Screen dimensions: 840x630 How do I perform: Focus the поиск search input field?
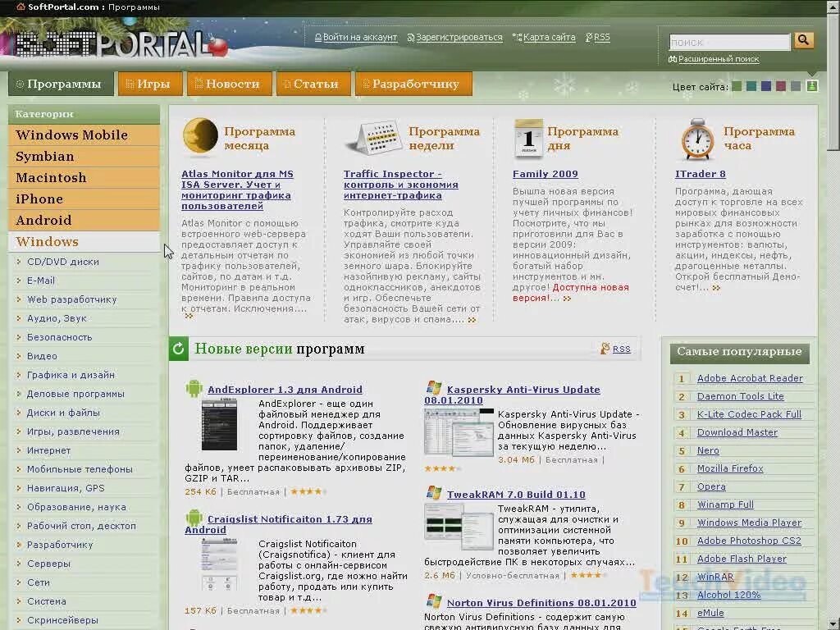729,42
